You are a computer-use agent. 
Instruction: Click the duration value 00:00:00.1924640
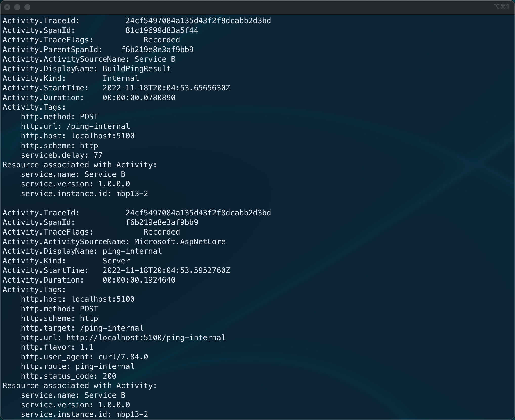pyautogui.click(x=139, y=280)
